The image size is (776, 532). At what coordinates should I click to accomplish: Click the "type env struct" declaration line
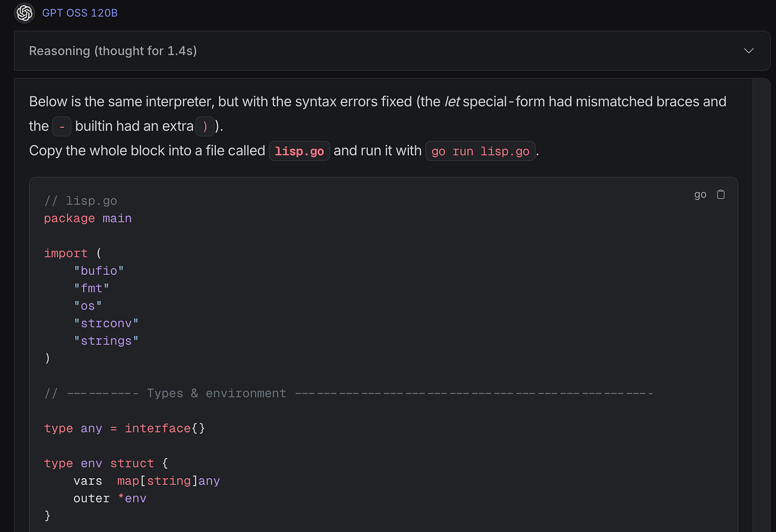(x=106, y=463)
